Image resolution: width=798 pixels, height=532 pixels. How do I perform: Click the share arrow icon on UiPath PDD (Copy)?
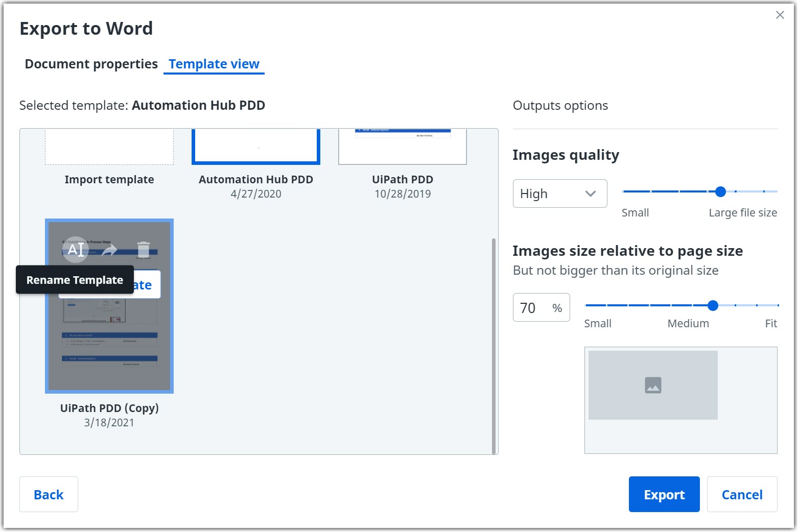pyautogui.click(x=109, y=250)
